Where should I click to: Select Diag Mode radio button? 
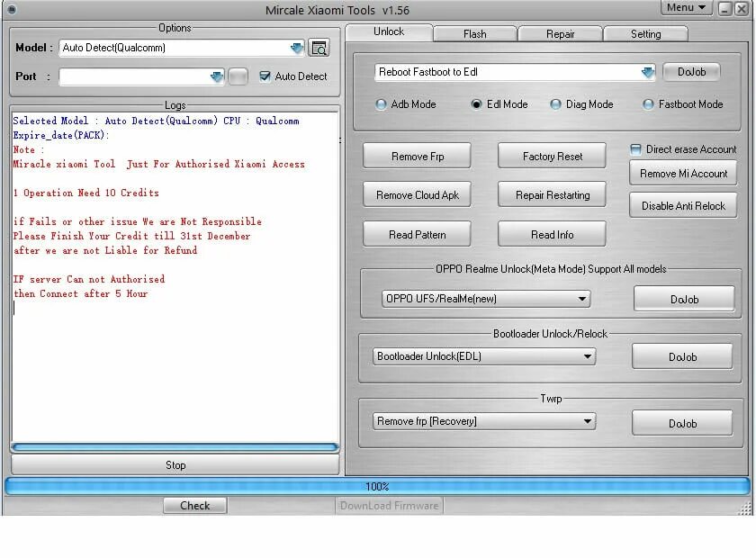coord(555,104)
